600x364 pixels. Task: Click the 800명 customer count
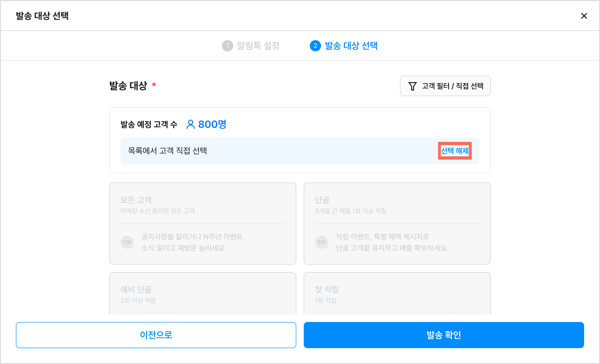[213, 125]
